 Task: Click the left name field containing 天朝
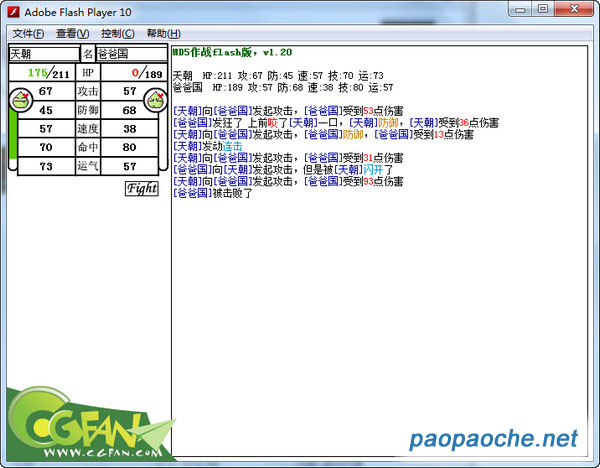[44, 54]
